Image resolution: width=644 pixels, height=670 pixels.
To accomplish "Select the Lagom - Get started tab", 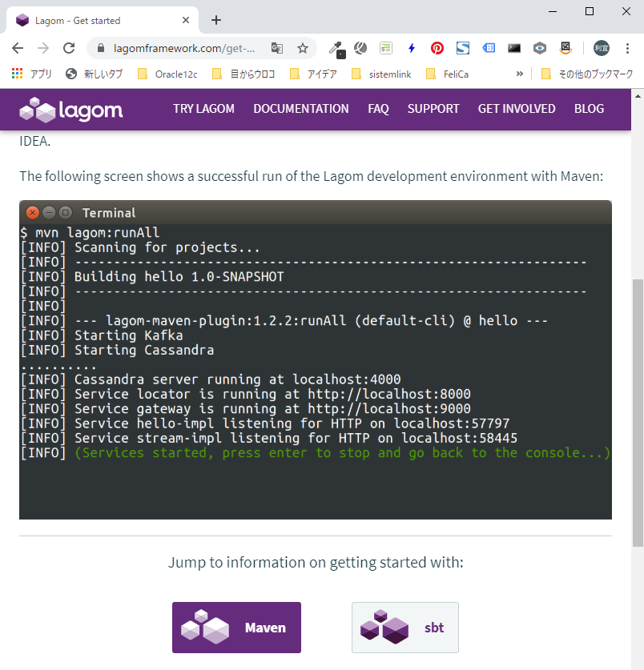I will [x=96, y=20].
